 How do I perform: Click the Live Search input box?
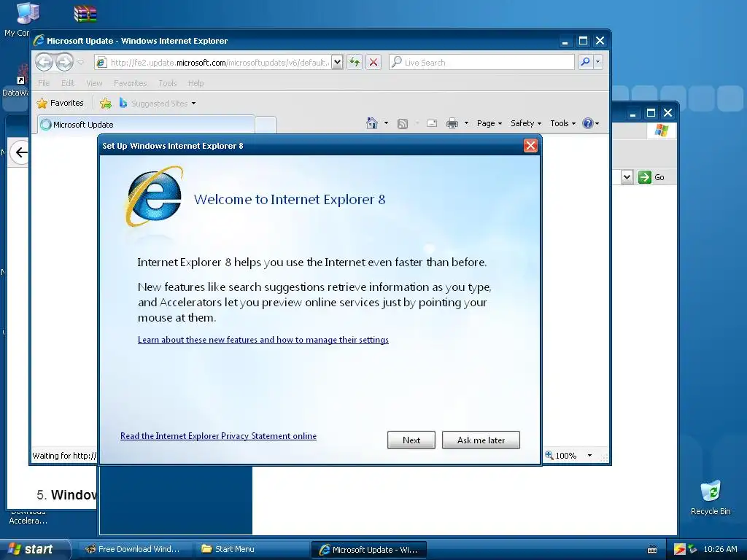click(481, 63)
